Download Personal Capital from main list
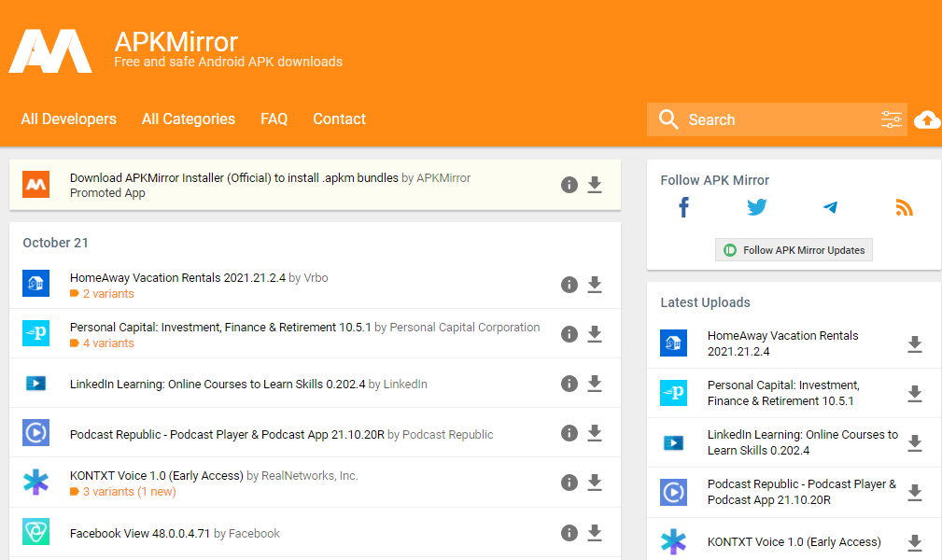The width and height of the screenshot is (942, 560). [595, 334]
